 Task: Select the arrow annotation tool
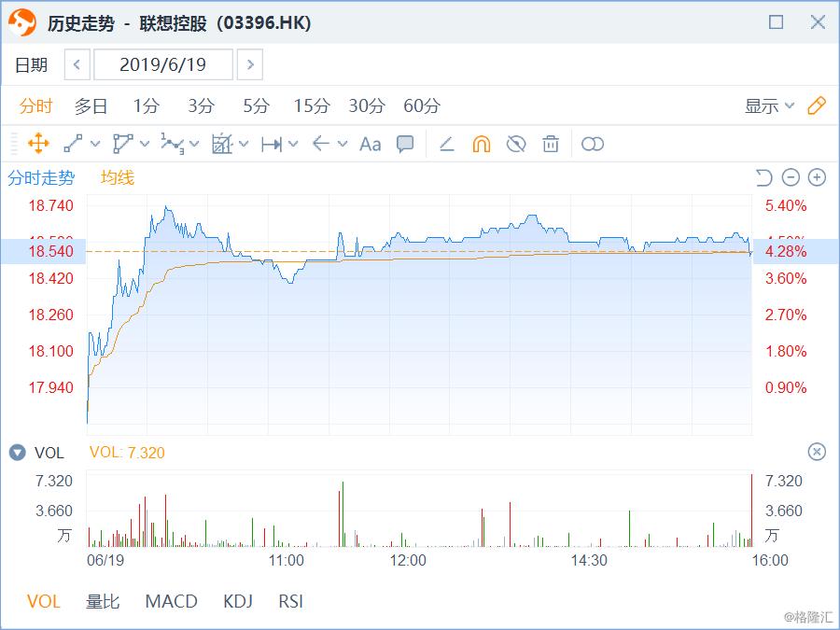click(x=321, y=144)
